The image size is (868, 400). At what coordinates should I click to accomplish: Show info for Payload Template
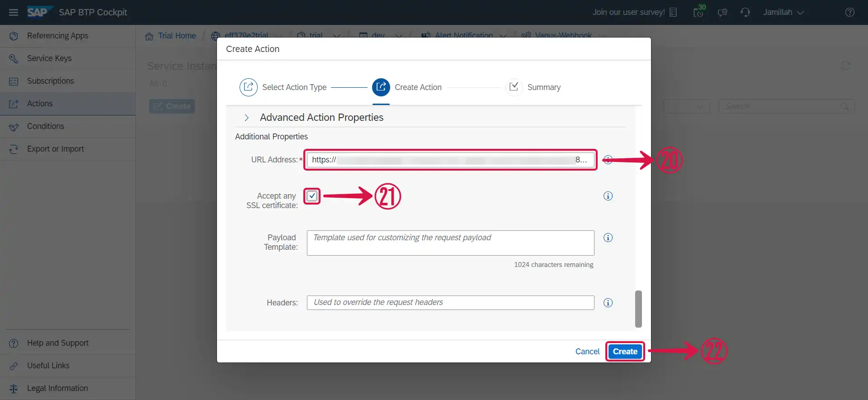click(x=608, y=238)
